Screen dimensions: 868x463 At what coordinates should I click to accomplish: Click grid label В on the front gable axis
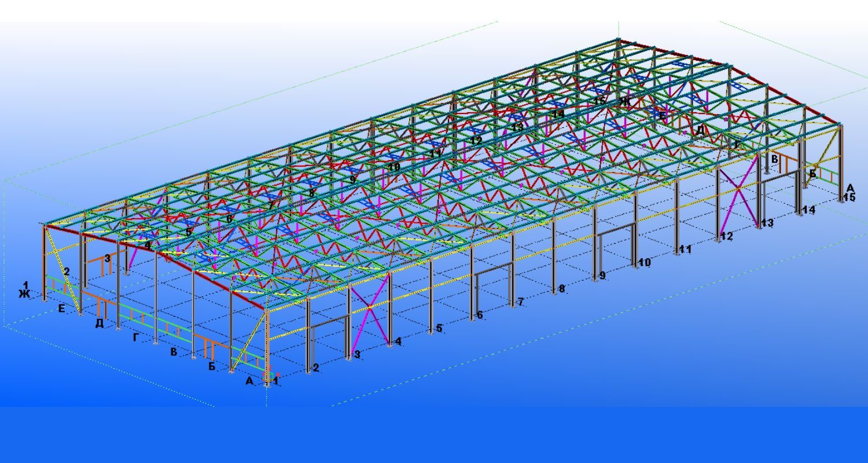click(x=173, y=352)
